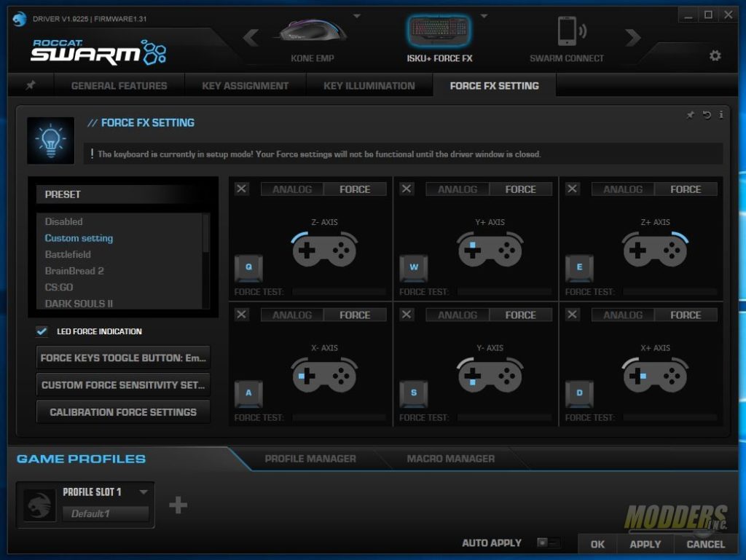Open the Macro Manager tab
The height and width of the screenshot is (560, 746).
coord(450,459)
